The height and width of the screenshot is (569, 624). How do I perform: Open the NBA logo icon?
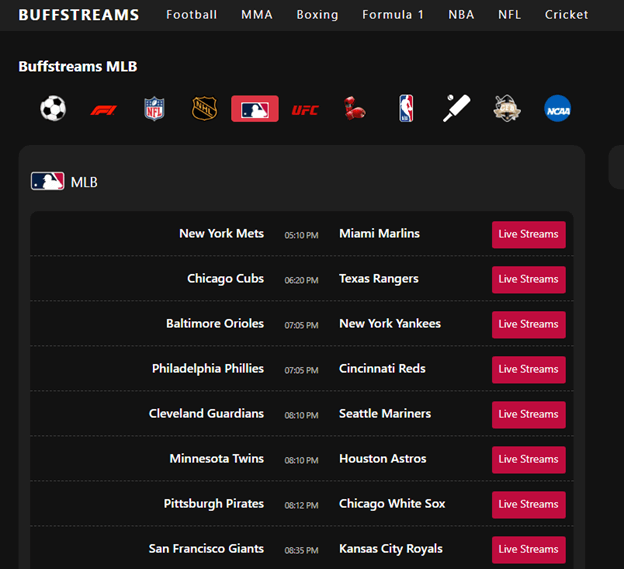pyautogui.click(x=406, y=108)
